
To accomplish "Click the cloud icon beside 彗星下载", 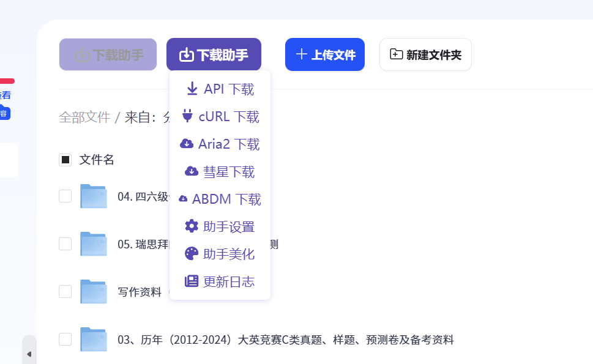I will pos(192,171).
